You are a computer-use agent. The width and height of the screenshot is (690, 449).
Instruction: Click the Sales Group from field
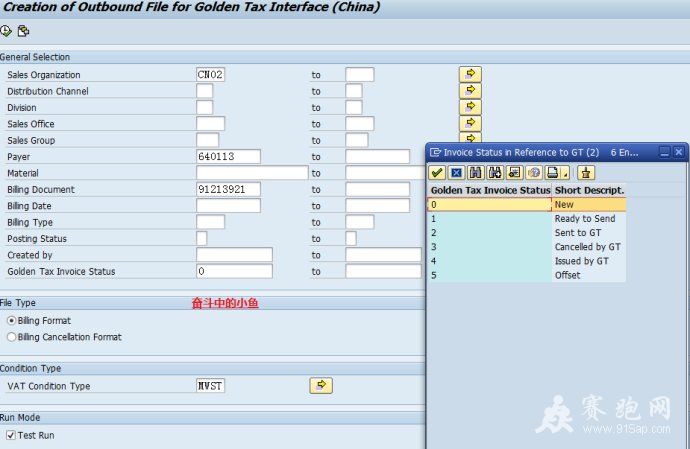tap(208, 140)
